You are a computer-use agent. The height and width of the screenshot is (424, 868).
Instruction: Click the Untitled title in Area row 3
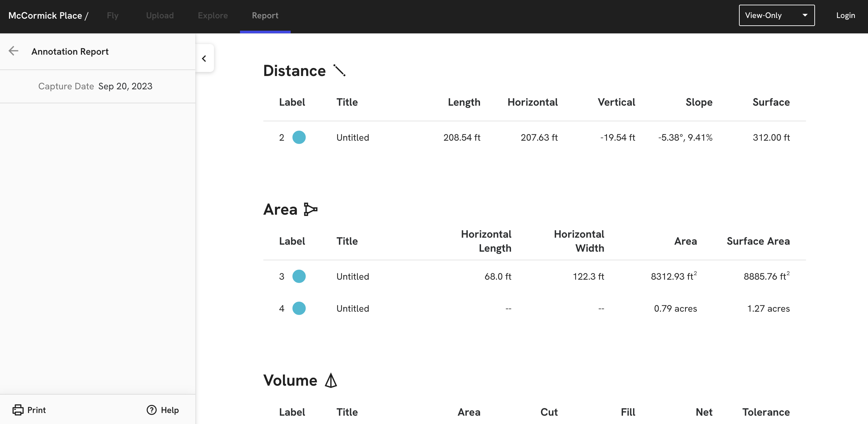pos(353,276)
